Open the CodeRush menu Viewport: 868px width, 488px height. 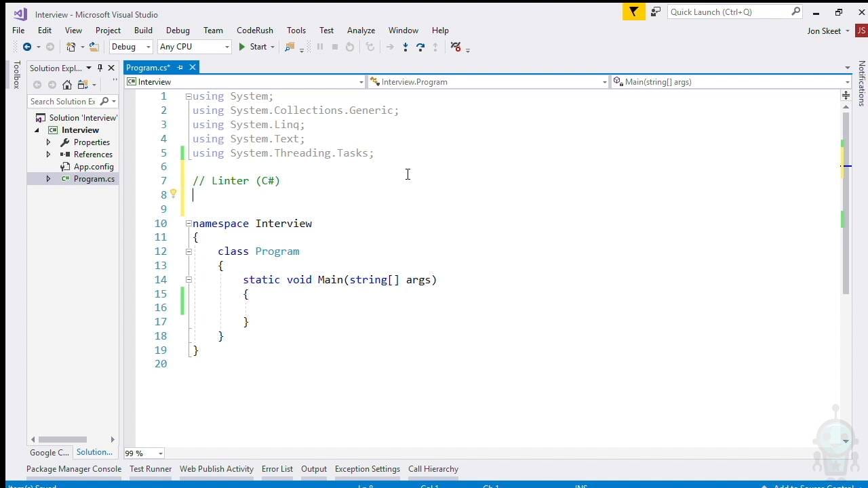point(254,30)
